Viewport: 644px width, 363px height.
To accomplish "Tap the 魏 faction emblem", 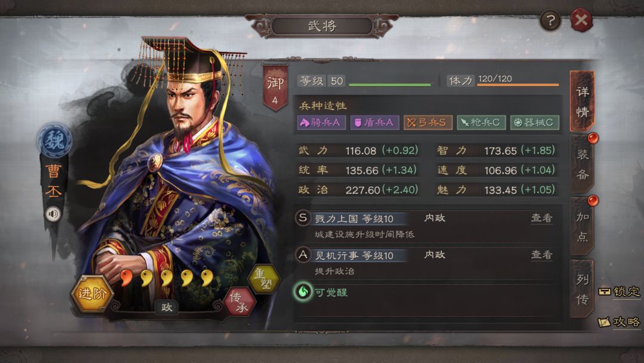I will coord(55,140).
